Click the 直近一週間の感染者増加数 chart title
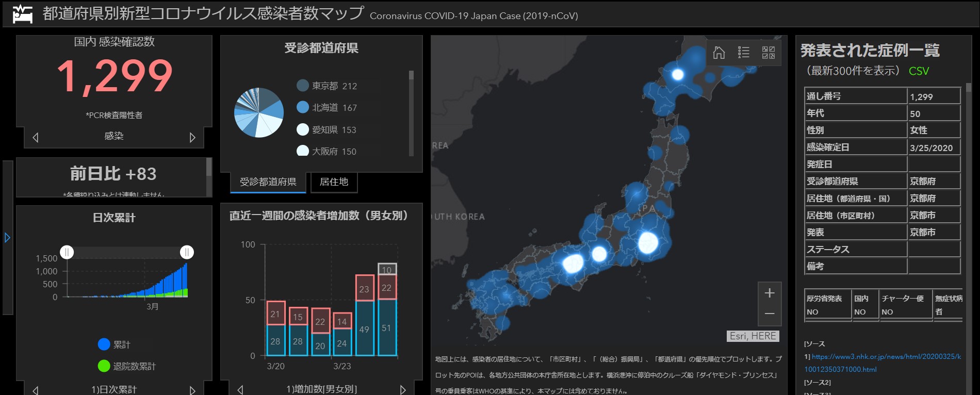 pos(319,216)
